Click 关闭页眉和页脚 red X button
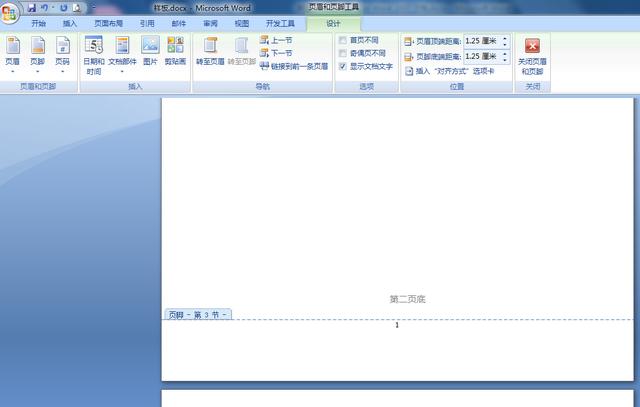The image size is (640, 407). [532, 45]
